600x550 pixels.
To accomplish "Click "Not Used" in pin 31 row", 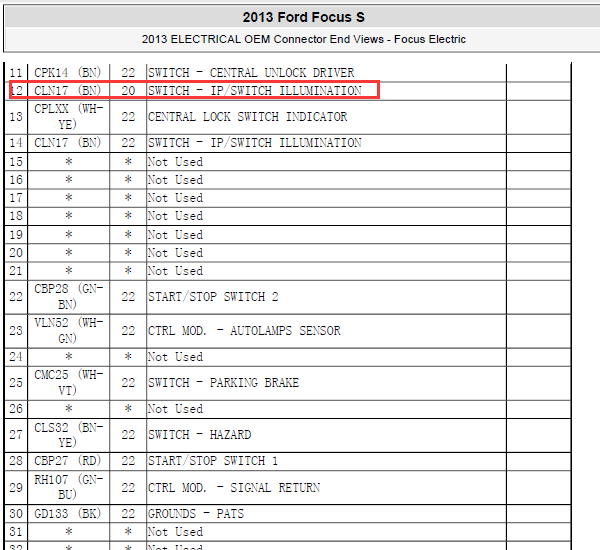I will 175,532.
